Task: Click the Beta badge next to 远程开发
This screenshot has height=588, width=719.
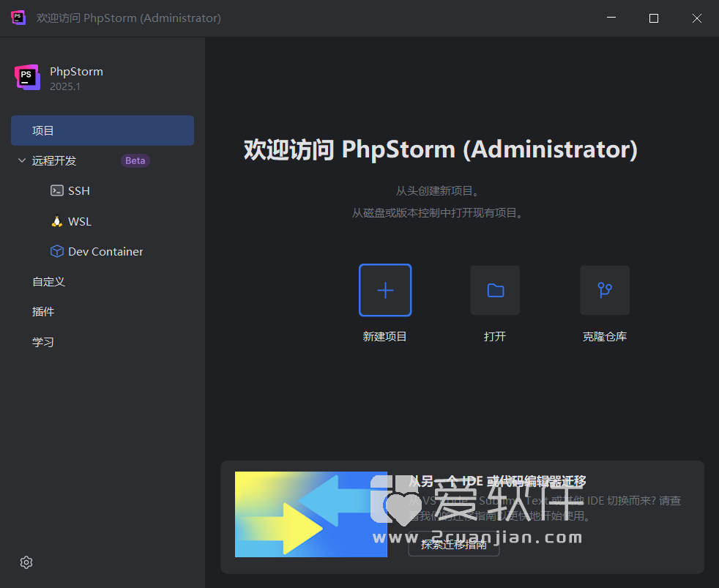Action: tap(135, 160)
